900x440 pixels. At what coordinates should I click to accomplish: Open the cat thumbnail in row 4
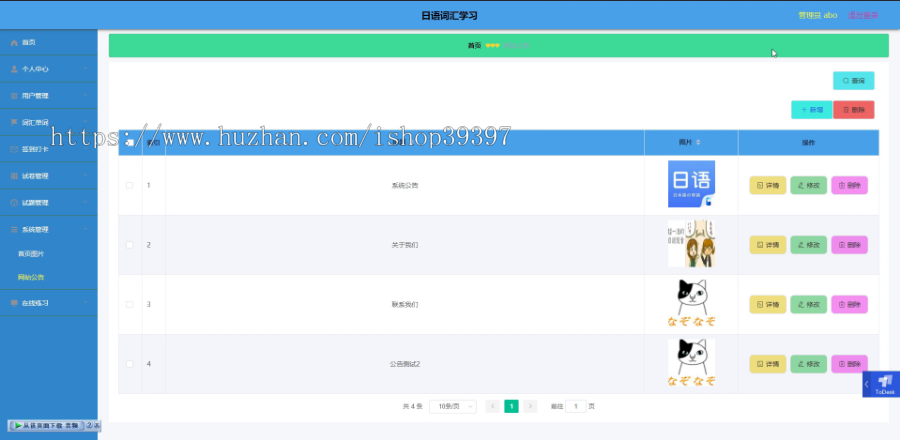[691, 363]
